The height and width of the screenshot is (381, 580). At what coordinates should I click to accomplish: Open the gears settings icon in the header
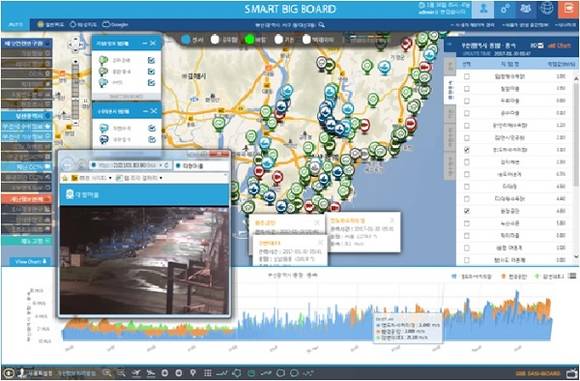pos(505,10)
